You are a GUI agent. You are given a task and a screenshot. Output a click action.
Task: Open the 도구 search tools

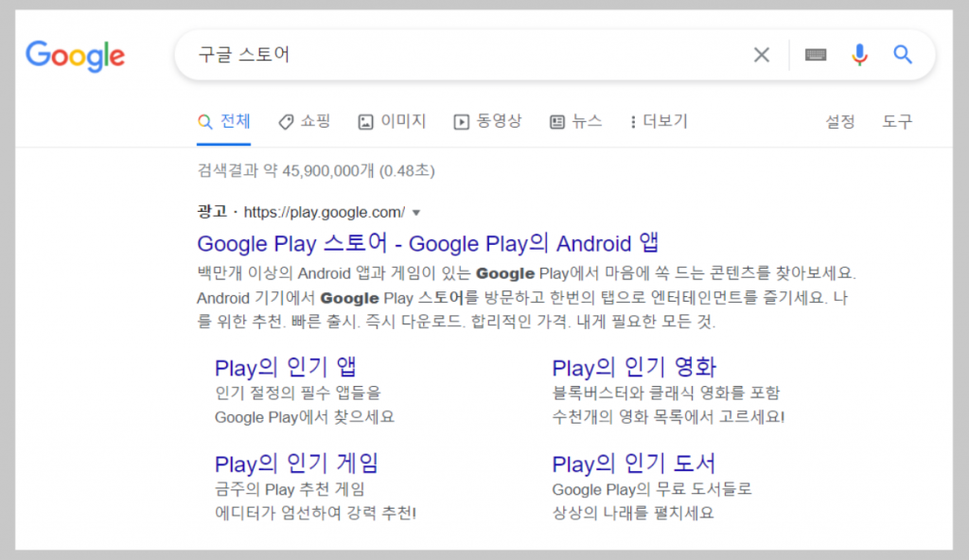coord(897,122)
